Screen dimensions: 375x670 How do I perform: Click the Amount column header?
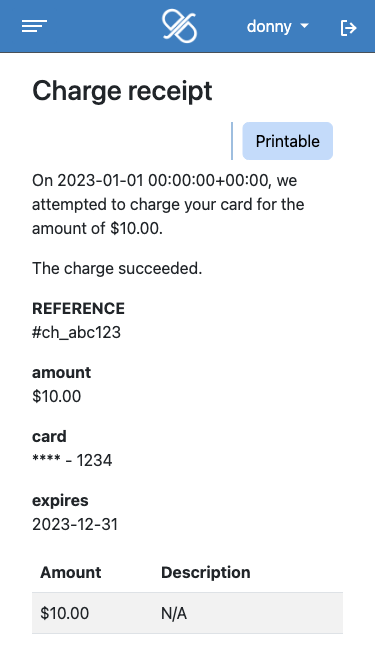click(70, 573)
